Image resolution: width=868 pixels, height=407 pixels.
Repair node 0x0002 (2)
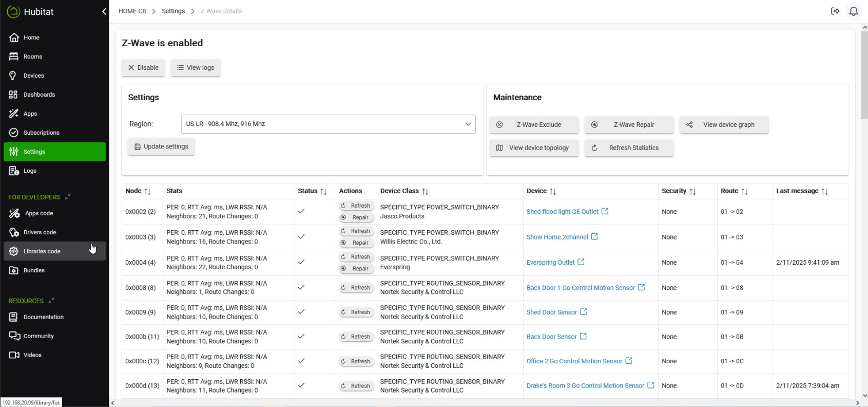(356, 217)
